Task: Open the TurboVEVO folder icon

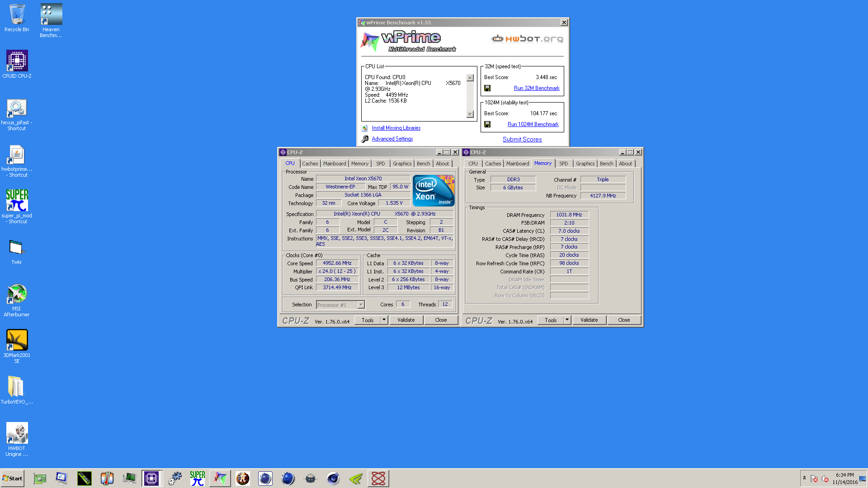Action: coord(17,390)
